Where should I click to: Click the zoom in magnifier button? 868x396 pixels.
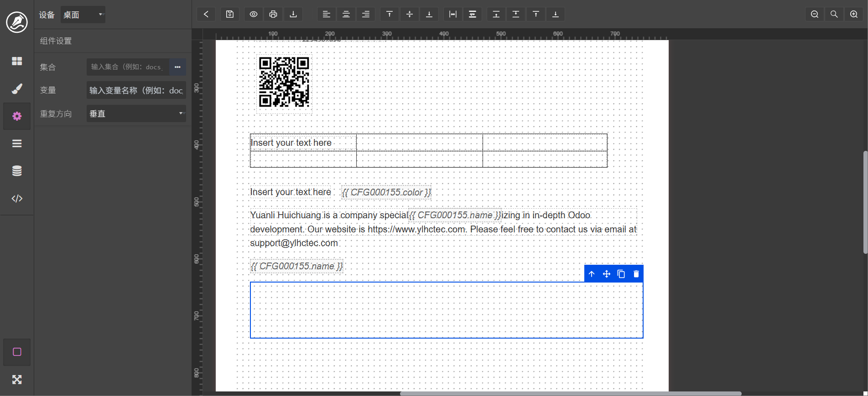click(854, 14)
